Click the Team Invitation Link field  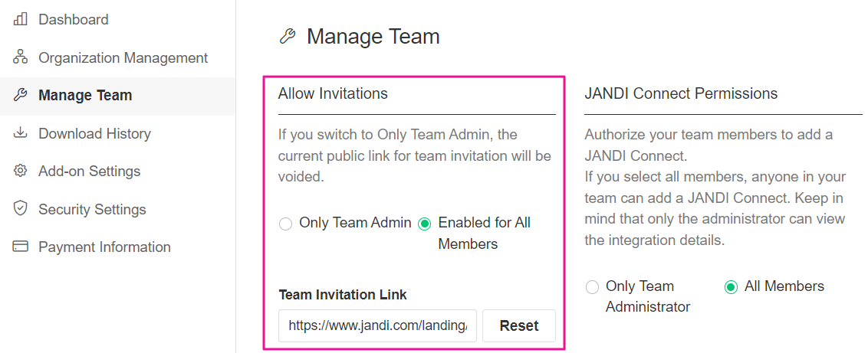pos(377,326)
